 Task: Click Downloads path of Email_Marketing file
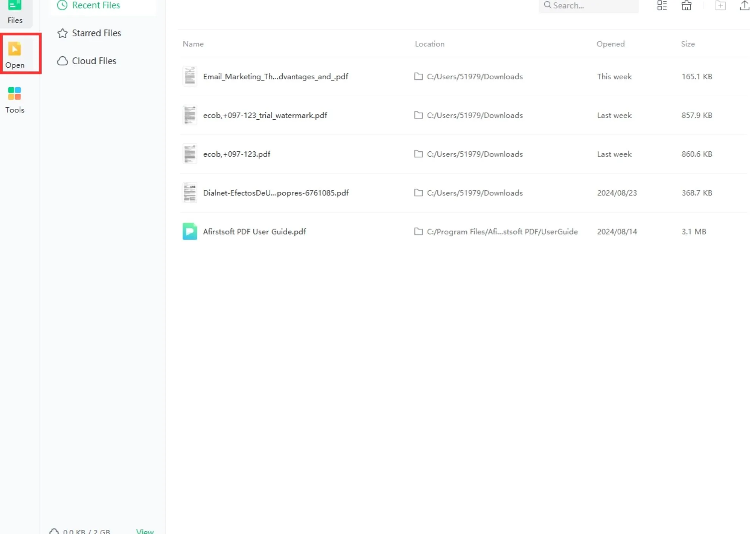point(475,77)
